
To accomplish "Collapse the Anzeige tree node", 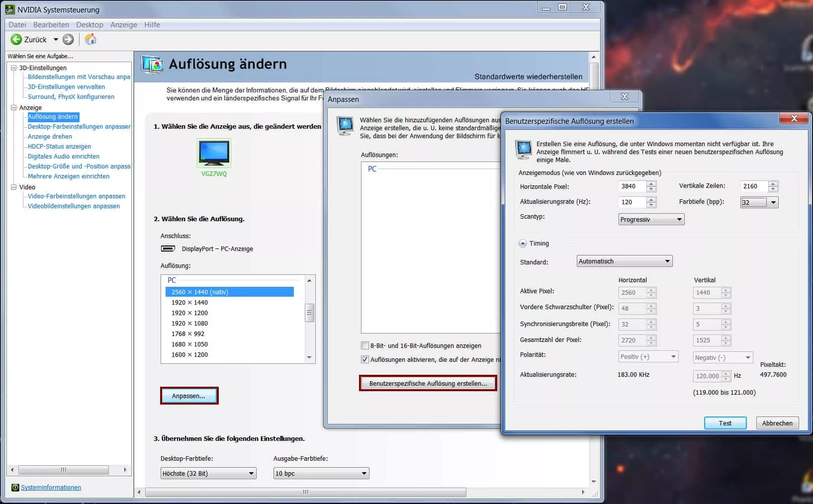I will (x=14, y=107).
